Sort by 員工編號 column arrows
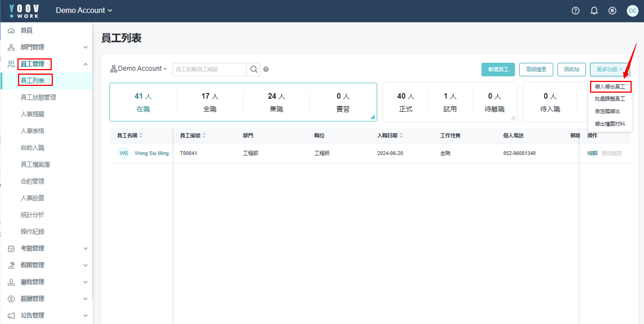 pyautogui.click(x=204, y=135)
